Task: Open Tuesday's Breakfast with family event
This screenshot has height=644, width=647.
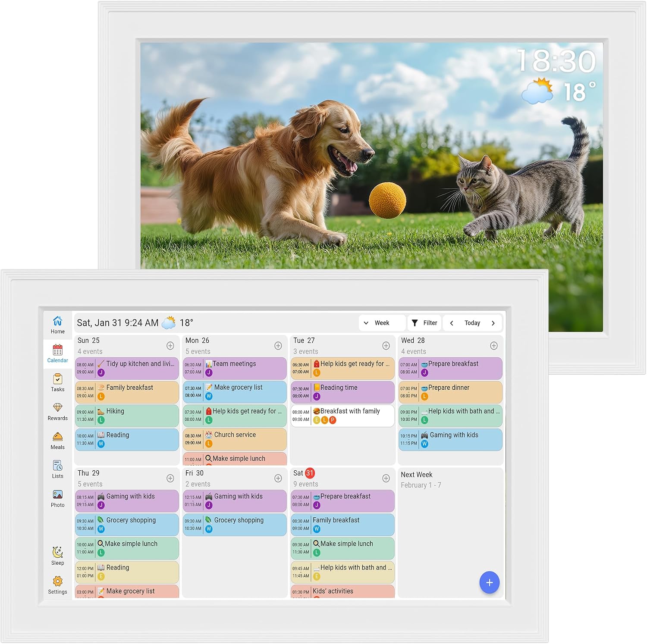Action: pos(342,416)
